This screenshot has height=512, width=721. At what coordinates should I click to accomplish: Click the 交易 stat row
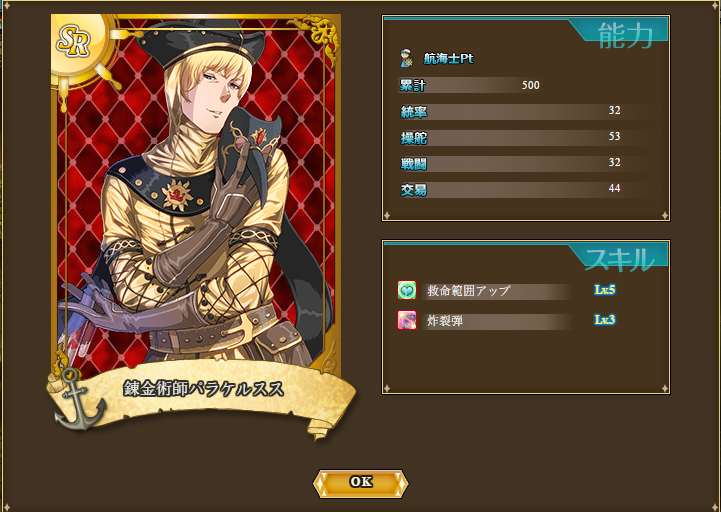click(x=525, y=189)
